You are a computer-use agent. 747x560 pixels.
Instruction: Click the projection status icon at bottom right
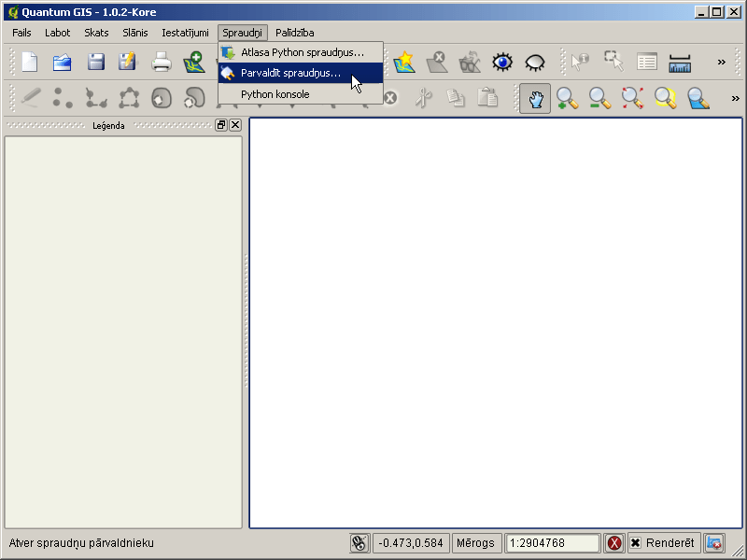click(x=714, y=543)
